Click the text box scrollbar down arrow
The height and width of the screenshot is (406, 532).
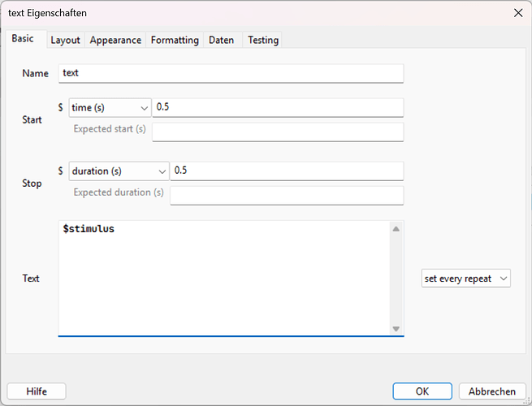tap(396, 328)
